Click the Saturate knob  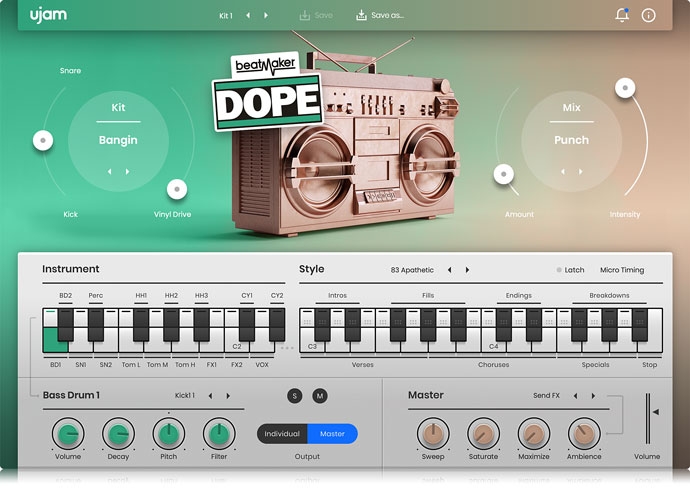pos(483,433)
